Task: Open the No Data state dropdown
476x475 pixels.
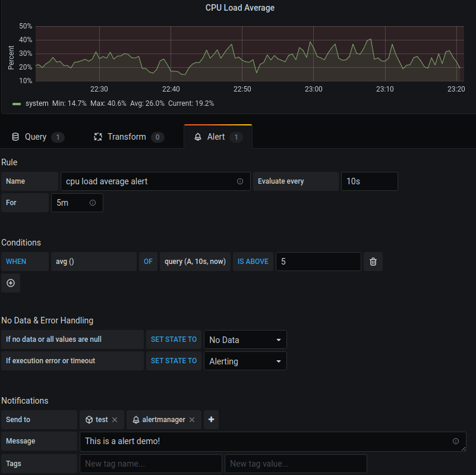Action: pyautogui.click(x=245, y=340)
